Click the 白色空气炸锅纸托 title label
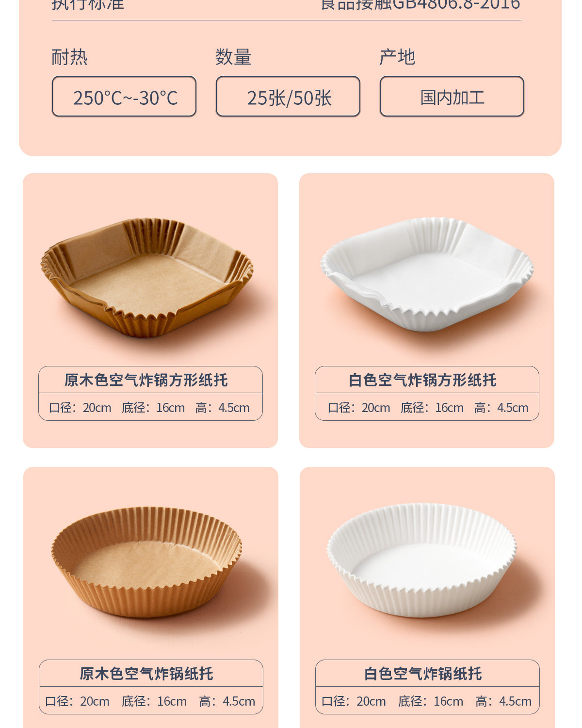Screen dimensions: 582x728 [423, 674]
